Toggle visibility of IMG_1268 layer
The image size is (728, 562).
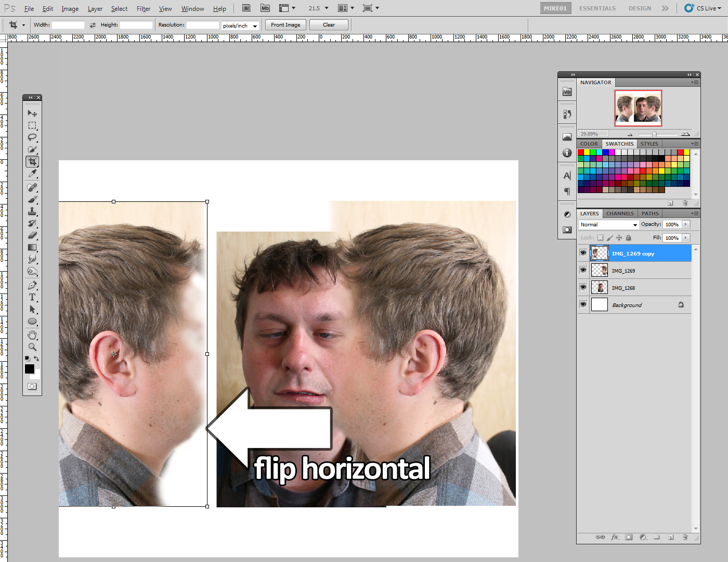click(x=583, y=288)
